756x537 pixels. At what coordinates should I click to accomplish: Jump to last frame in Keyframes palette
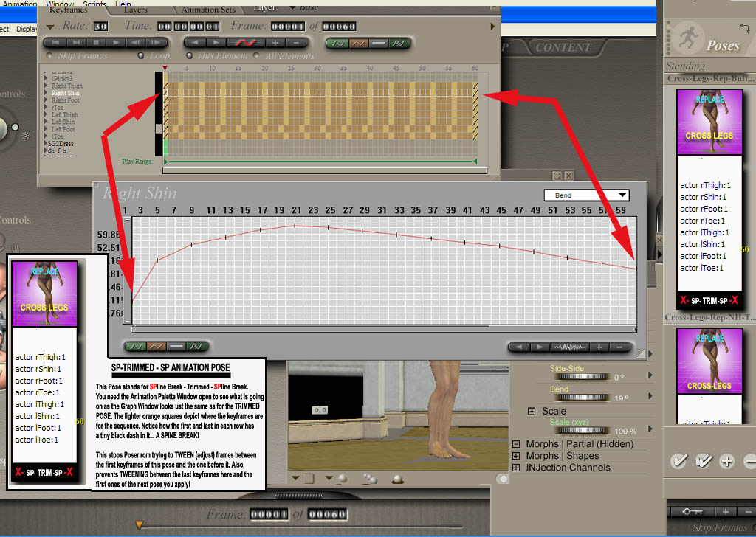[x=75, y=42]
